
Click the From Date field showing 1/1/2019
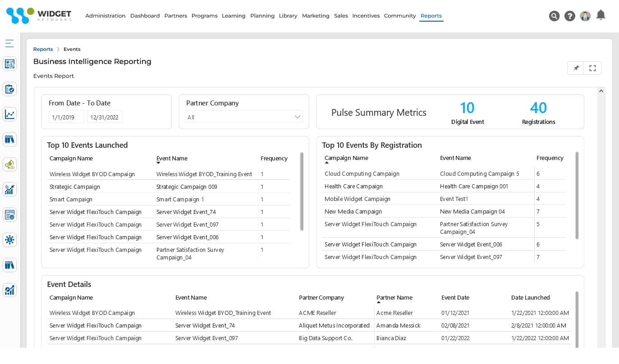[x=65, y=117]
